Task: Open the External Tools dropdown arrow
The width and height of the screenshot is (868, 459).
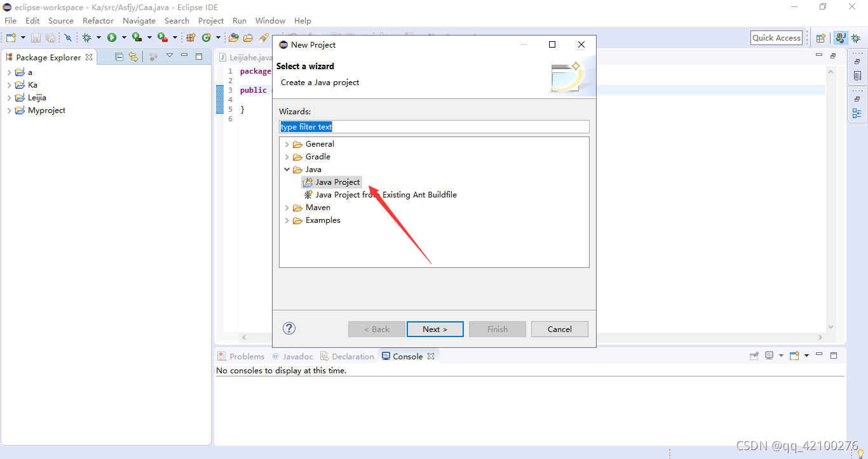Action: (175, 38)
